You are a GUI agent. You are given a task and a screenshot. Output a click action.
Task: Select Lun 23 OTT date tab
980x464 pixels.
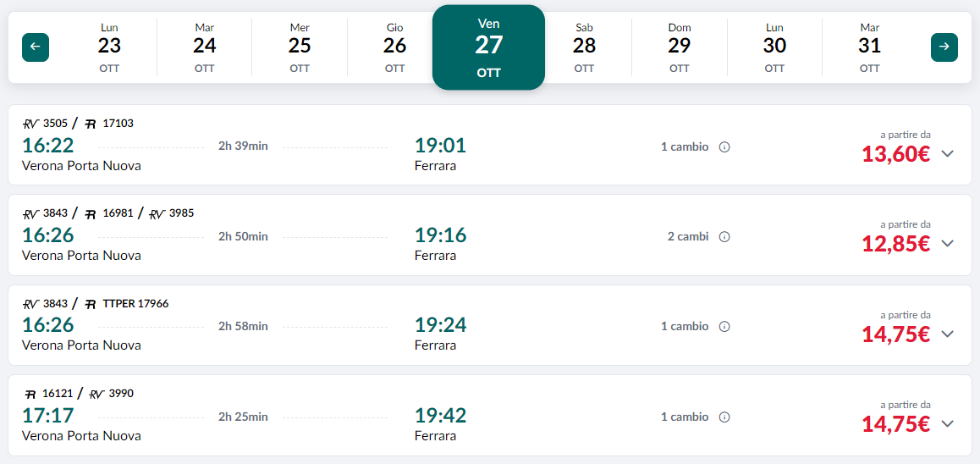109,47
